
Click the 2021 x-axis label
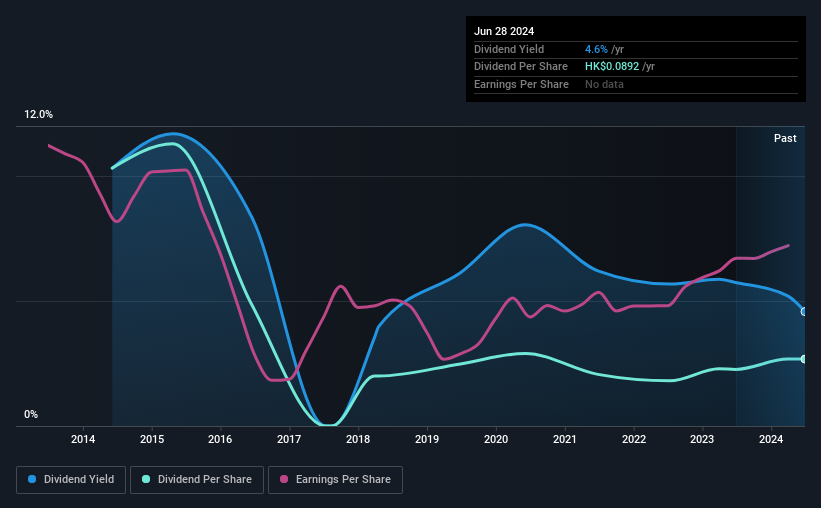click(565, 439)
